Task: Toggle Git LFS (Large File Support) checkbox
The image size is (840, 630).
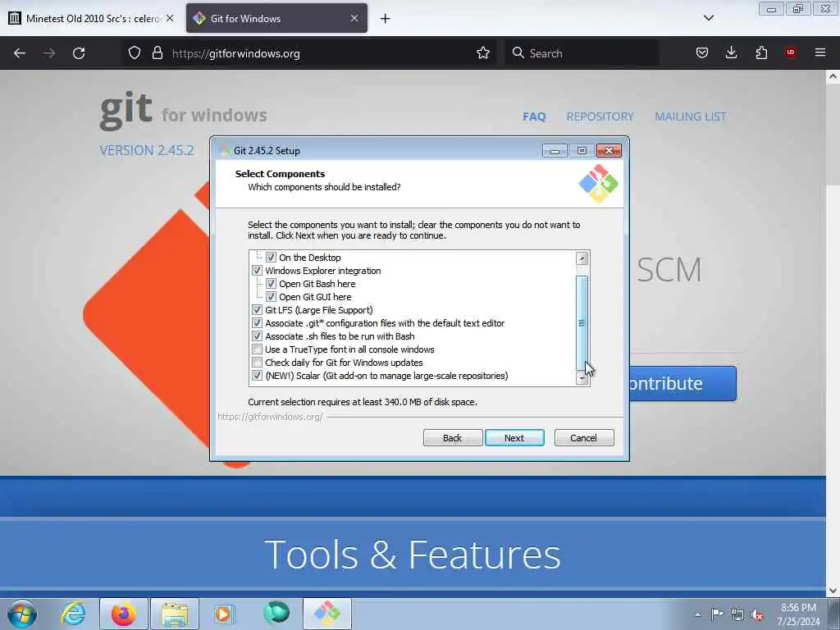Action: tap(257, 310)
